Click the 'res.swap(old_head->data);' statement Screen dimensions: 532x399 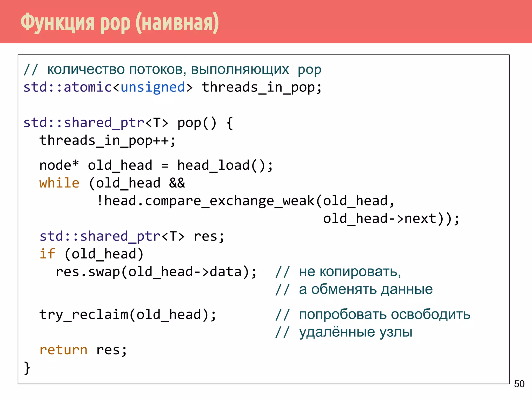coord(156,272)
